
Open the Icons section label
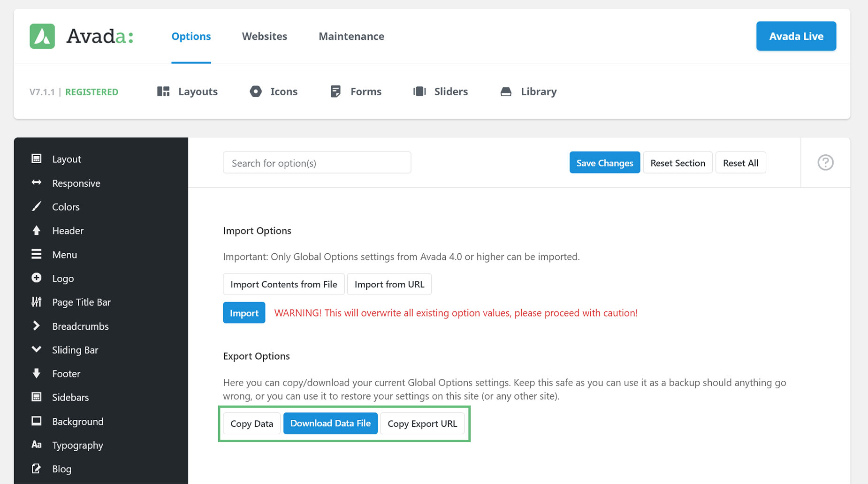point(284,91)
